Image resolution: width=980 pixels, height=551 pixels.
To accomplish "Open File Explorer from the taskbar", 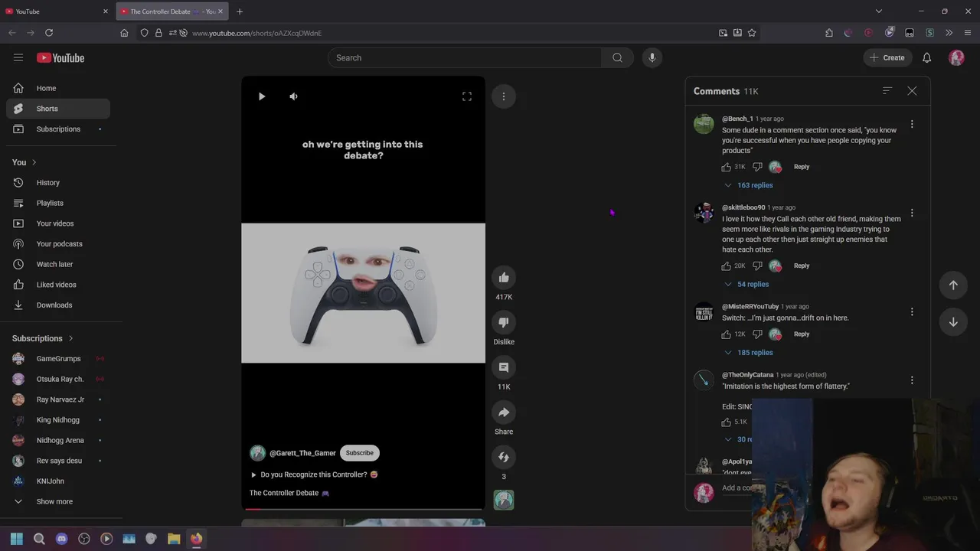I will coord(174,539).
